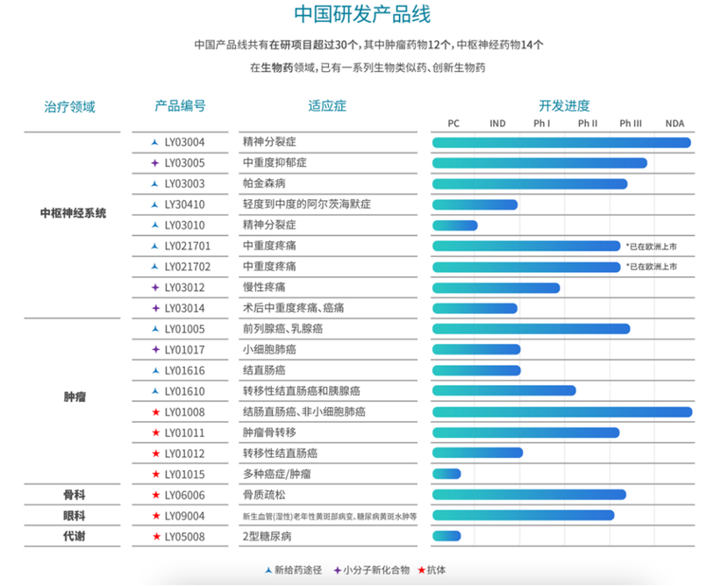
Task: Click the purple star next to LY01017
Action: 155,349
